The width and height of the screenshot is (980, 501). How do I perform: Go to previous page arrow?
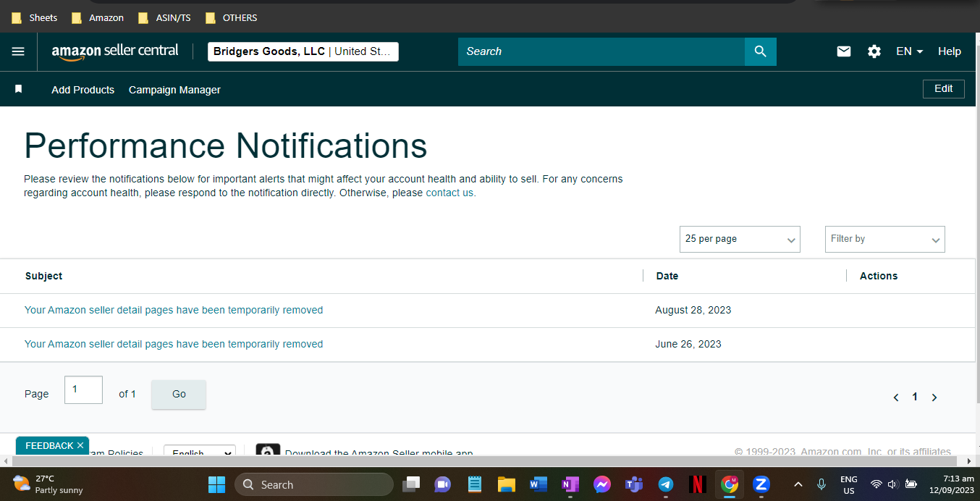[x=896, y=397]
